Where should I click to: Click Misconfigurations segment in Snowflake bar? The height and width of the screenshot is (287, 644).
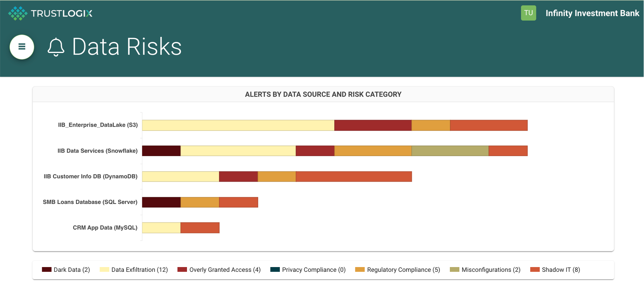450,151
